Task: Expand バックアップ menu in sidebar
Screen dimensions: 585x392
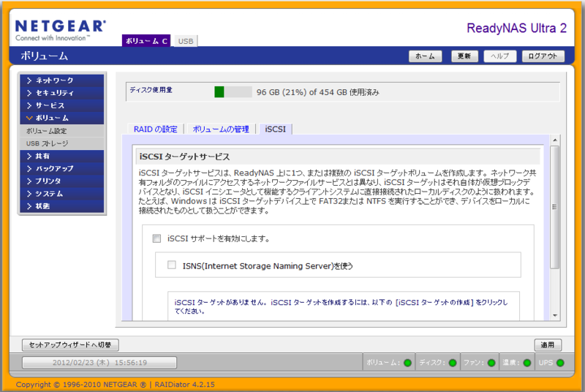Action: 62,169
